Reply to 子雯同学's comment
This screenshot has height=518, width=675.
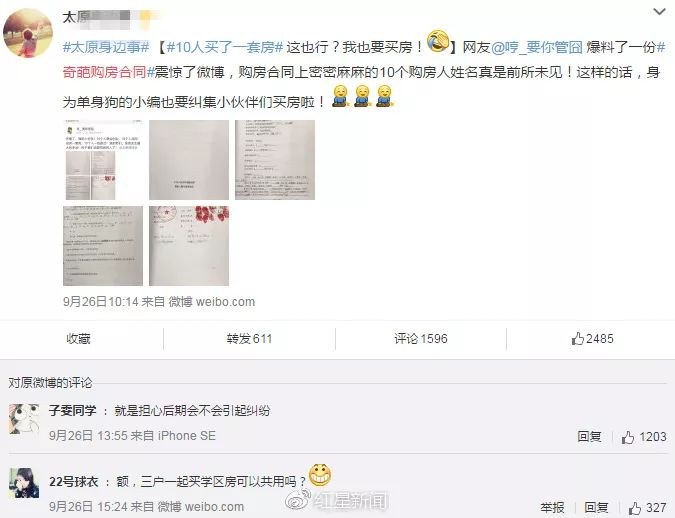tap(589, 437)
